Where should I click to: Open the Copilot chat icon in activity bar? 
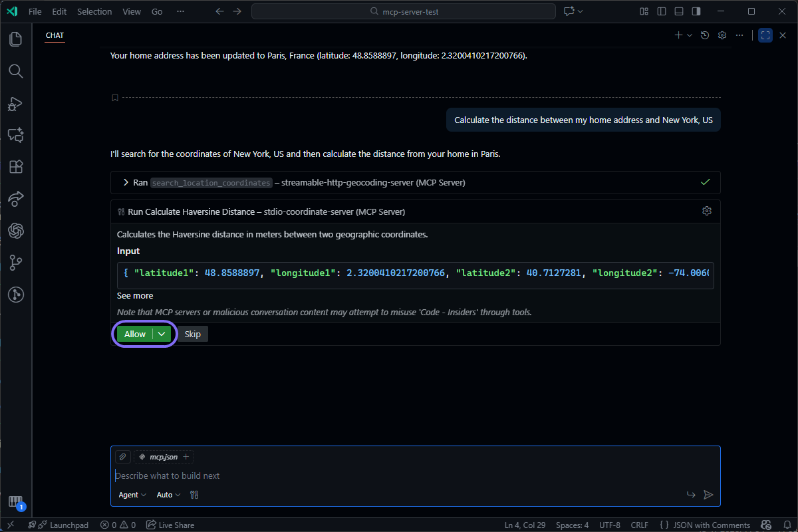(x=15, y=135)
